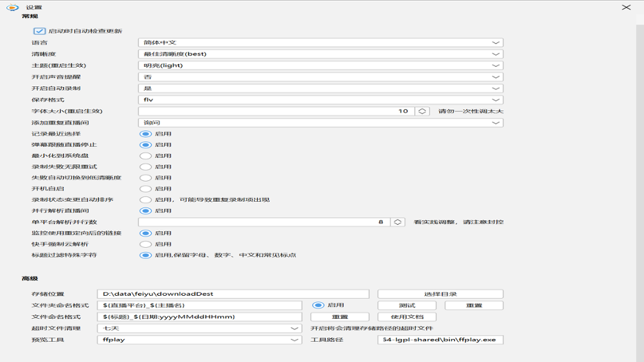This screenshot has width=644, height=362.
Task: Click the app logo icon in title bar
Action: (13, 8)
